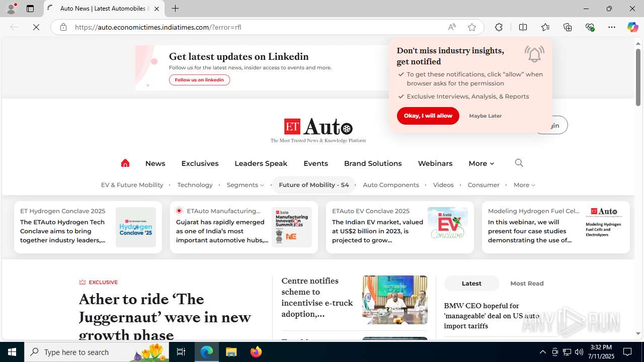Click the page vertical scrollbar thumb
The image size is (644, 362).
pos(638,78)
